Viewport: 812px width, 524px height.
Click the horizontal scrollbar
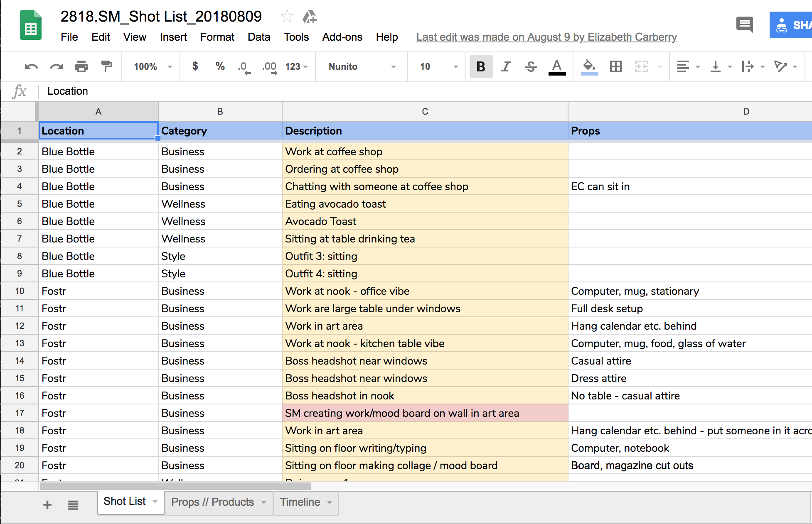pos(175,486)
